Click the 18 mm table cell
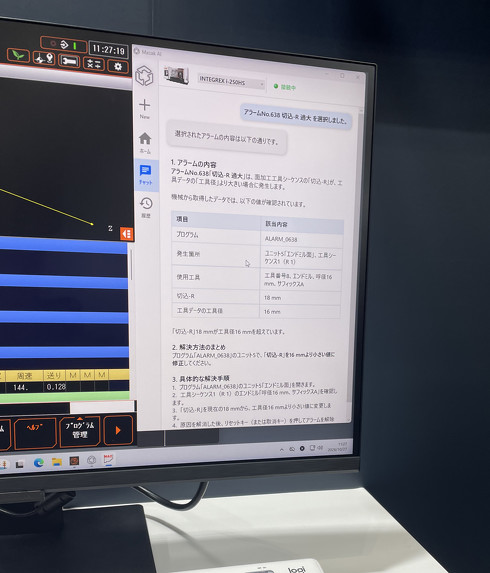The width and height of the screenshot is (490, 573). (x=273, y=297)
